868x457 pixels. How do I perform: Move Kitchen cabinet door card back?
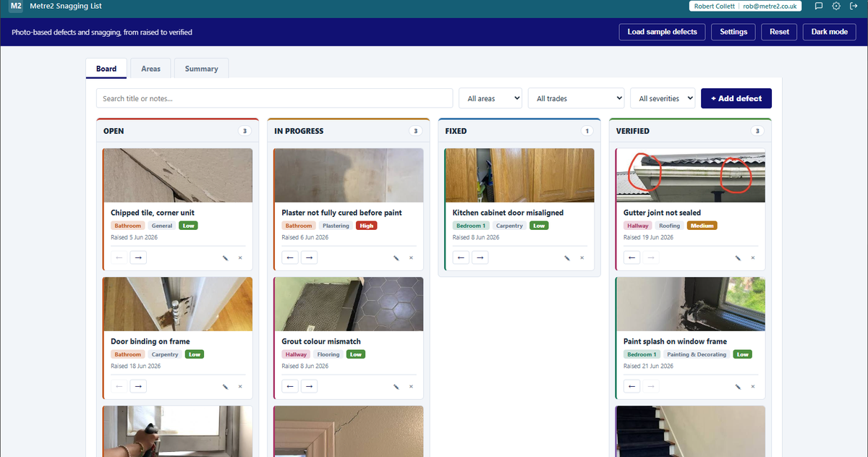pos(461,257)
